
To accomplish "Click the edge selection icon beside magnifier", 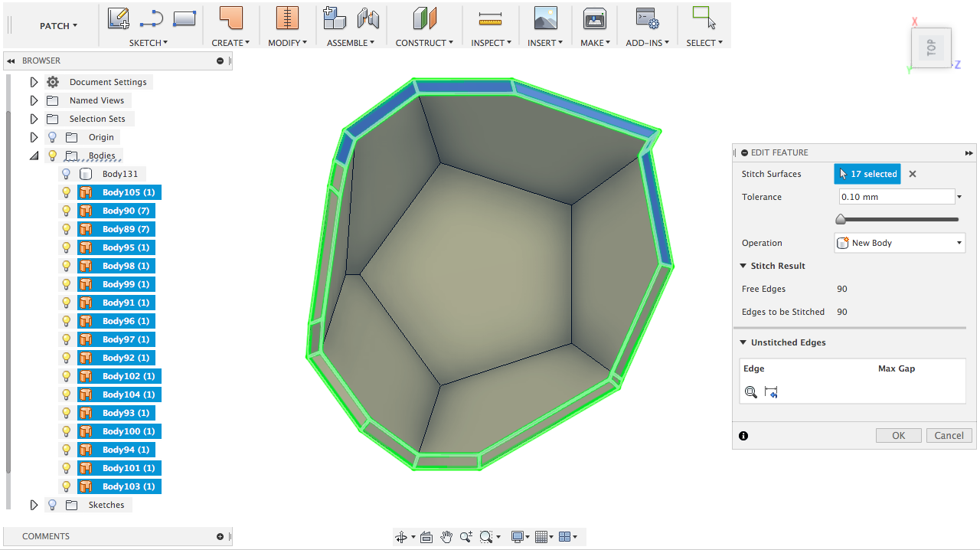I will (771, 392).
